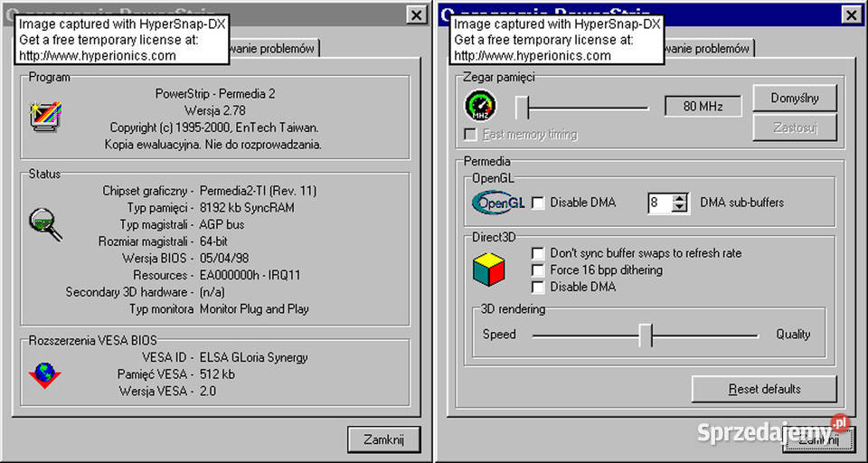The width and height of the screenshot is (868, 463).
Task: Toggle OpenGL Disable DMA checkbox
Action: coord(537,203)
